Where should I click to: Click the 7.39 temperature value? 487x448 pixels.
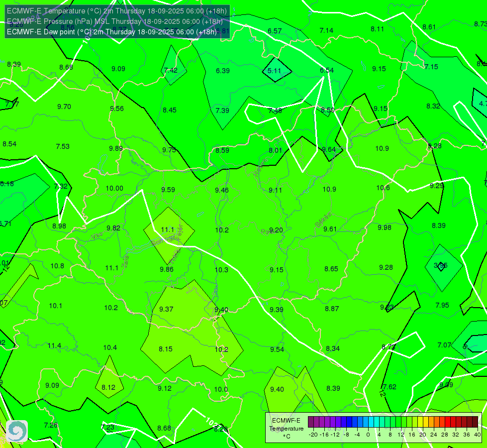pyautogui.click(x=222, y=111)
